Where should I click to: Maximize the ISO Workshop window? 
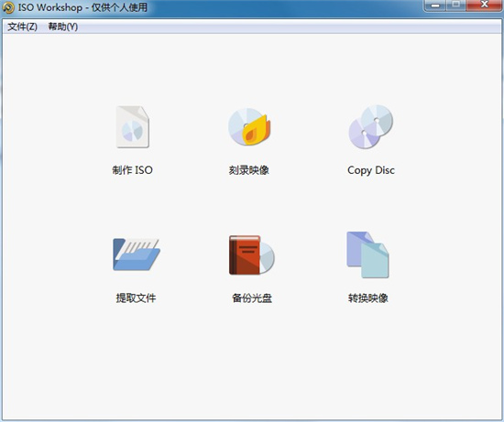pyautogui.click(x=455, y=5)
